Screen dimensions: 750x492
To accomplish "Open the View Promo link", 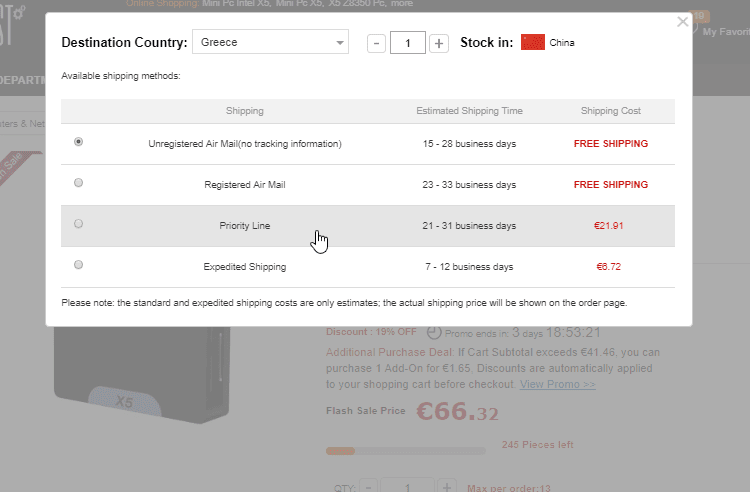I will click(558, 384).
